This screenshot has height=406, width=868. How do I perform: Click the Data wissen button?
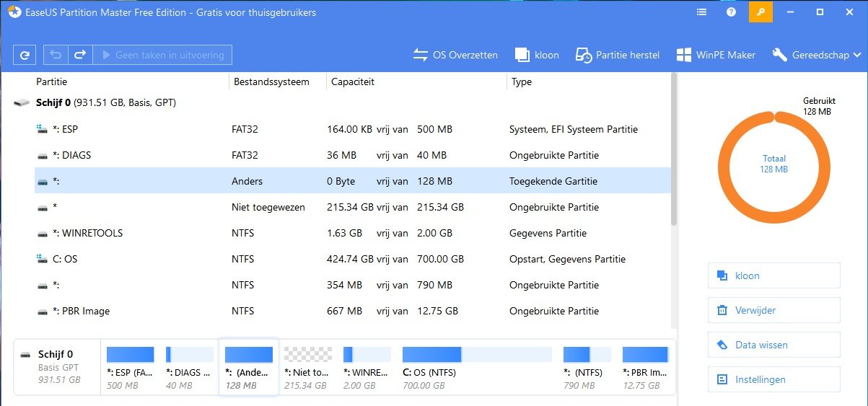tap(774, 345)
